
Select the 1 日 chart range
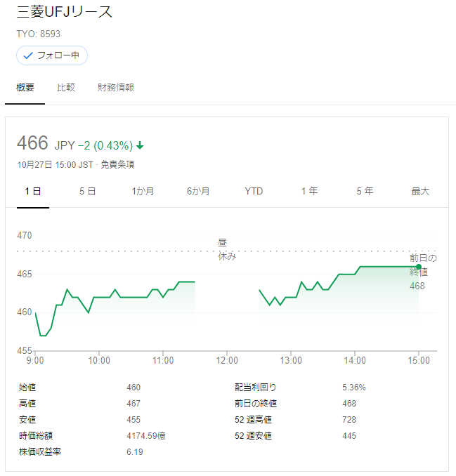point(33,191)
